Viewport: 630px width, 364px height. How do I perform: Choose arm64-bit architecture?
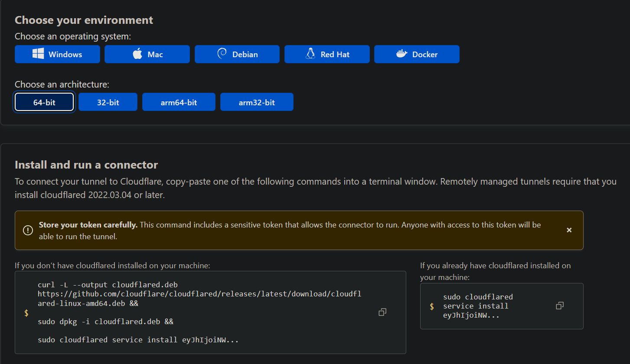179,102
